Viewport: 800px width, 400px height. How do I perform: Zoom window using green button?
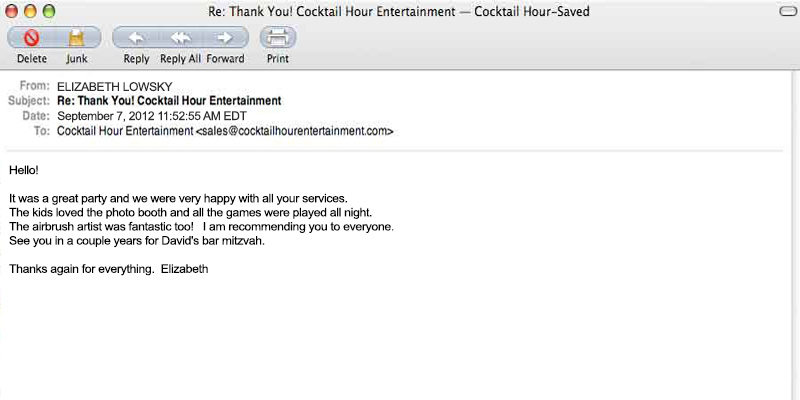coord(48,11)
